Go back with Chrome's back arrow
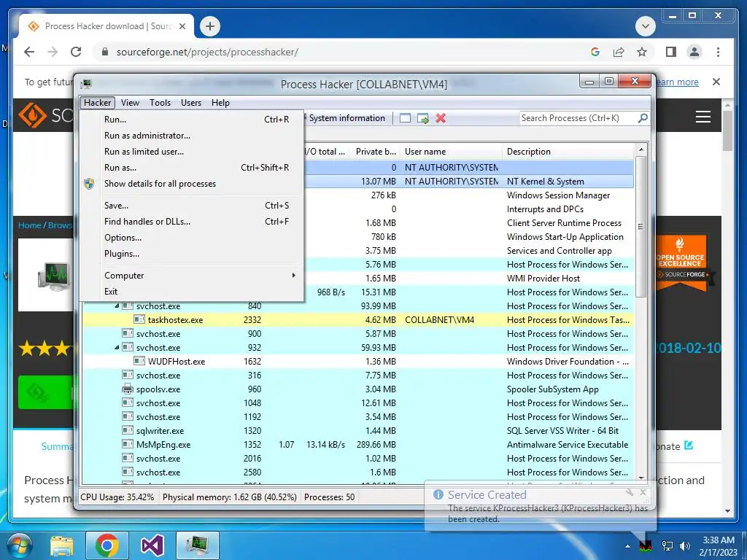This screenshot has width=747, height=560. tap(29, 52)
